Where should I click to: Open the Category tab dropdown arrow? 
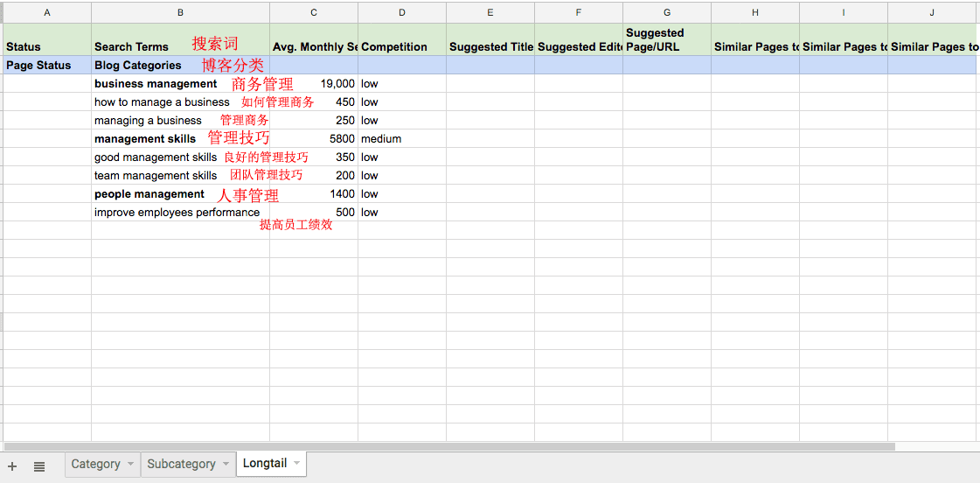point(131,464)
